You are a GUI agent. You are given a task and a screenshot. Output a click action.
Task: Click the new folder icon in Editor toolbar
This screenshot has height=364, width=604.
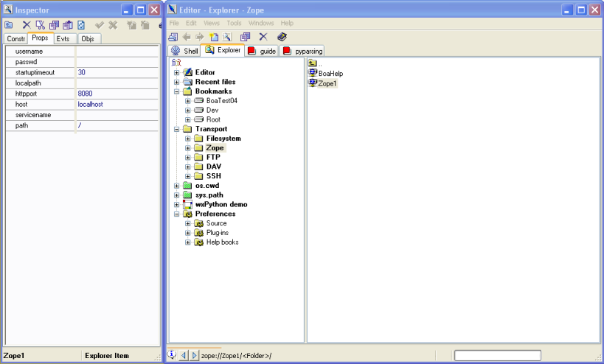click(x=214, y=37)
